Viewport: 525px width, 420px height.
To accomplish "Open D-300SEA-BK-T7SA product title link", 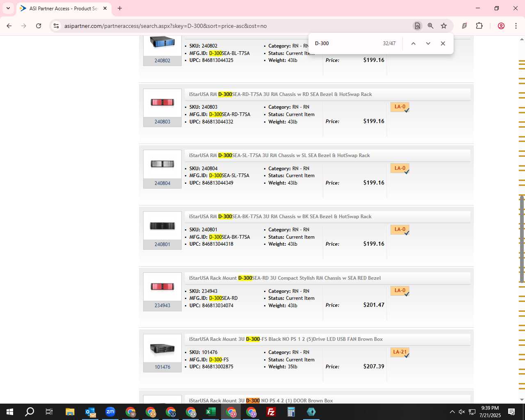I will pos(280,217).
